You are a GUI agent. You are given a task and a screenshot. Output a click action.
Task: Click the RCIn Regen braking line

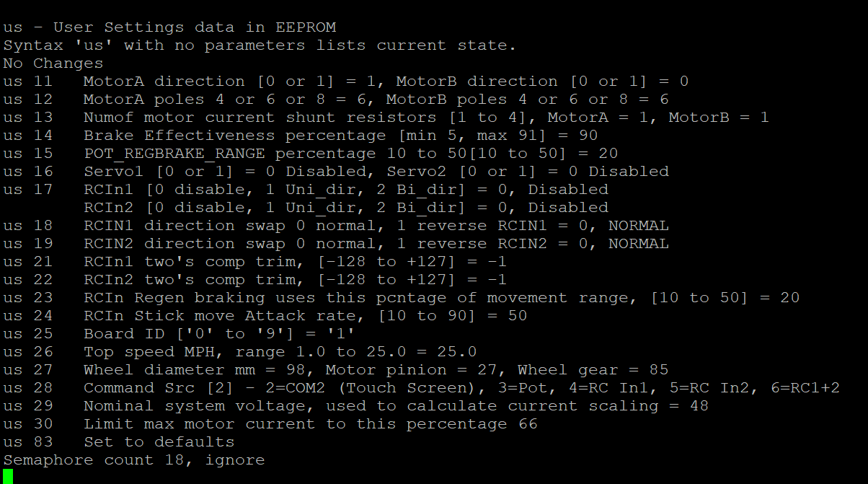(x=402, y=298)
